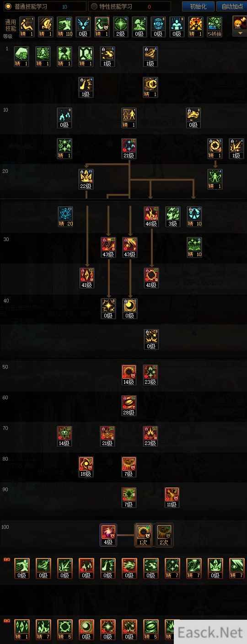Image resolution: width=247 pixels, height=644 pixels.
Task: Expand the character portrait dropdown arrow
Action: point(240,33)
